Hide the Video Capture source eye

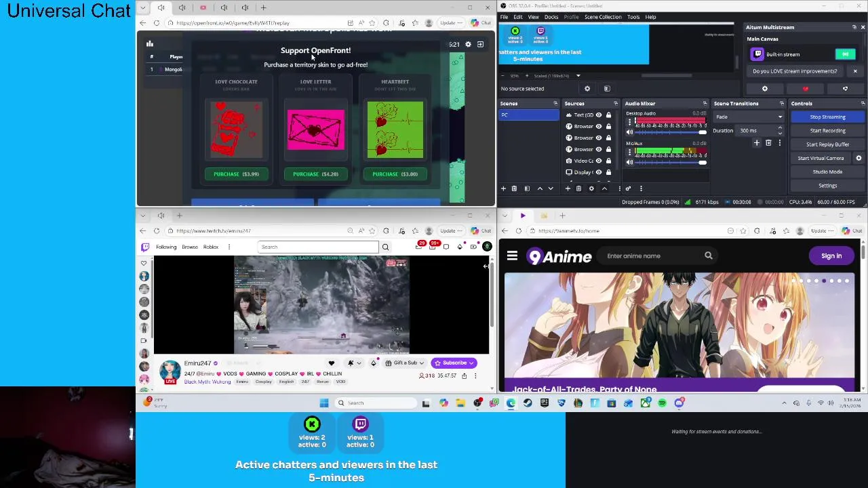(599, 161)
